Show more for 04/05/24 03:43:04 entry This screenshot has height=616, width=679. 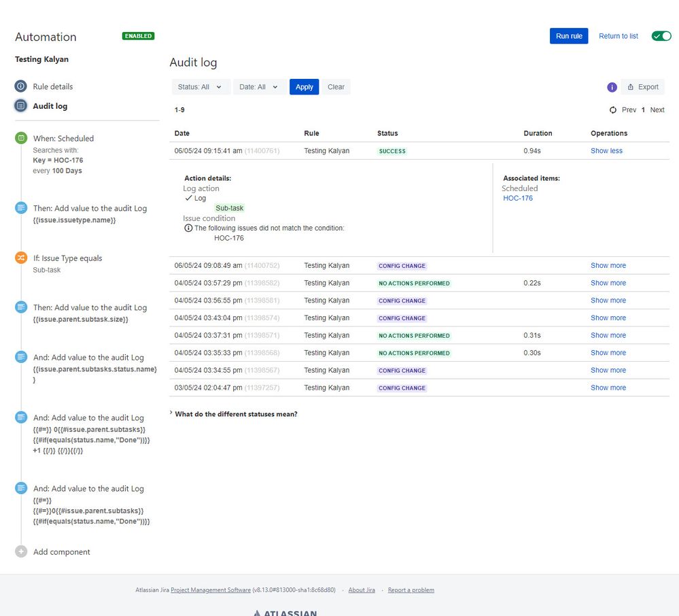pos(608,318)
